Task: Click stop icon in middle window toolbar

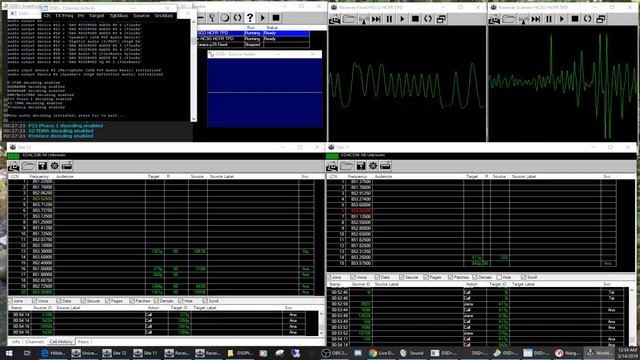Action: click(276, 18)
